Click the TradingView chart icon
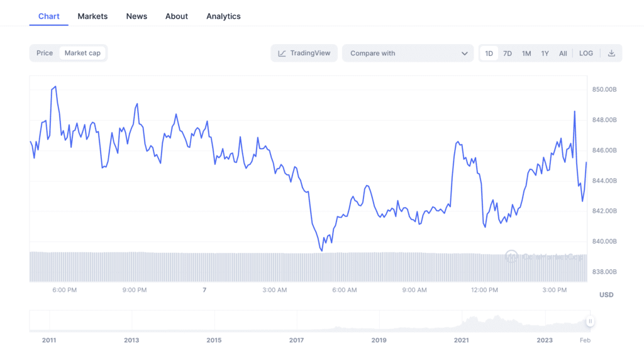Screen dimensions: 644x353 (x=282, y=53)
